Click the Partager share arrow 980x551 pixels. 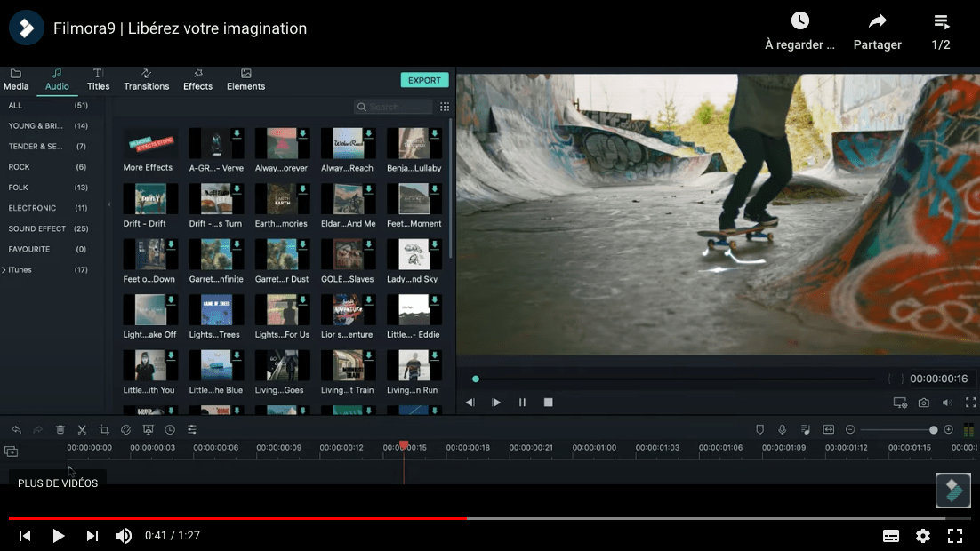[x=878, y=21]
